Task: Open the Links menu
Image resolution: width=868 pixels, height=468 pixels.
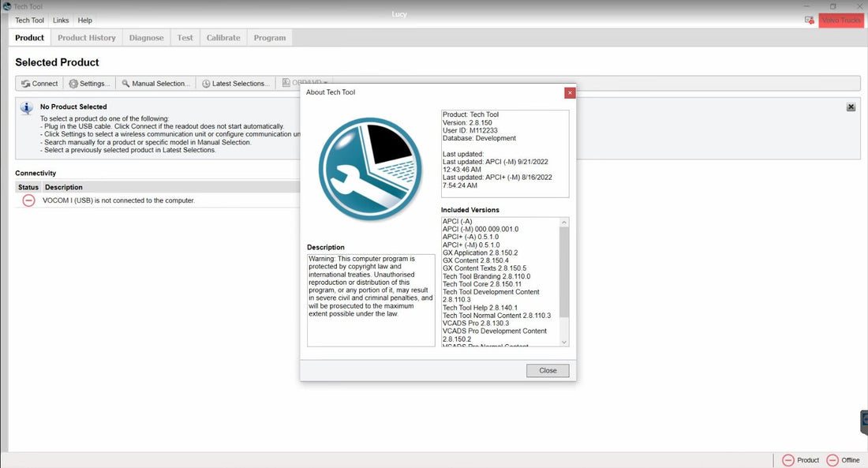Action: [x=61, y=21]
